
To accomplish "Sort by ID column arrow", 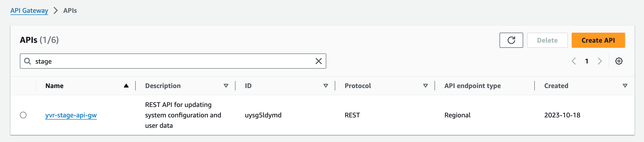I will (x=326, y=86).
